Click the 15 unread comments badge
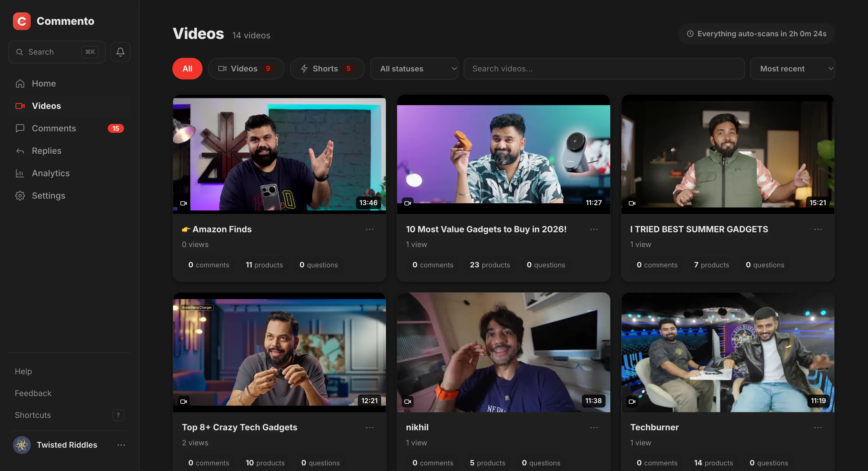Screen dimensions: 868x471 115,128
